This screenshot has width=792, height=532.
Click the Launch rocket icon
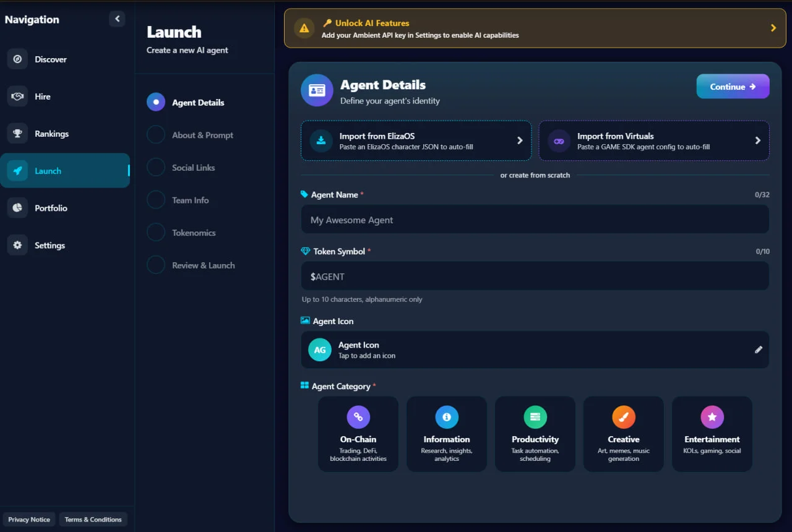click(17, 171)
